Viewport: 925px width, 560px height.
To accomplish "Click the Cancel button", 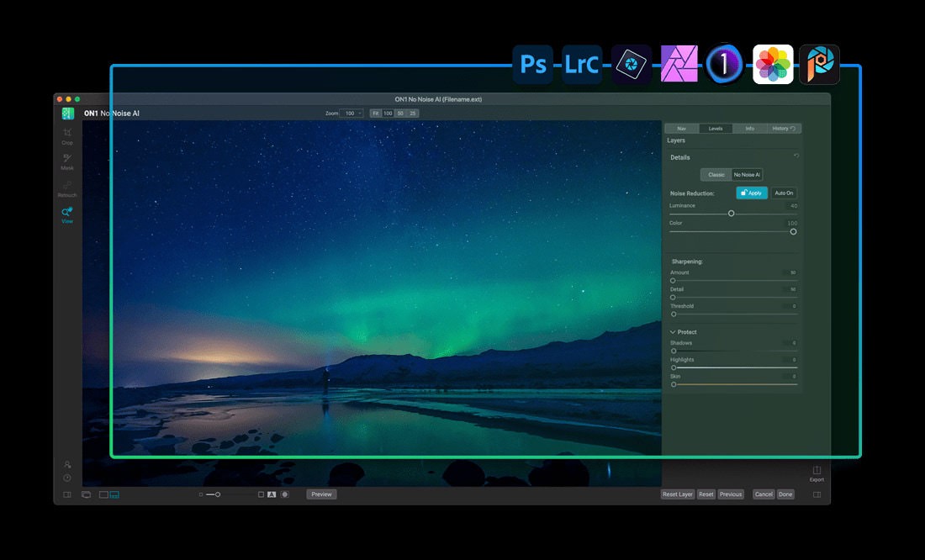I will (764, 494).
